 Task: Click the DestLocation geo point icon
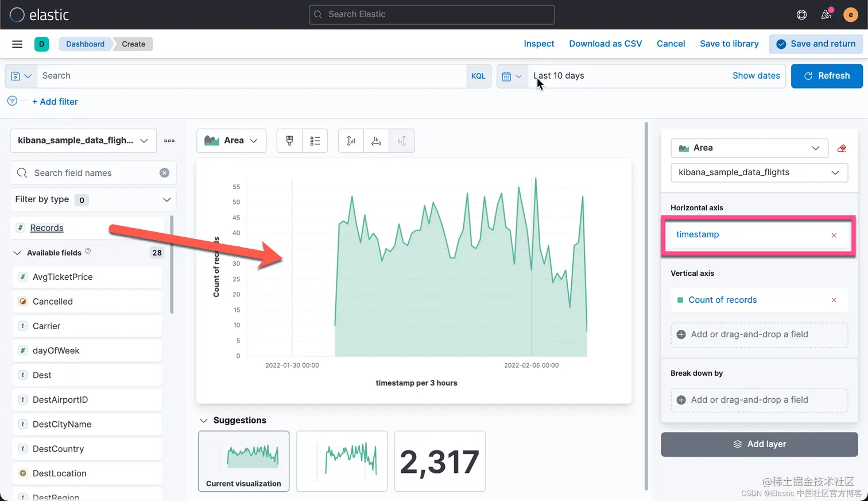(22, 473)
